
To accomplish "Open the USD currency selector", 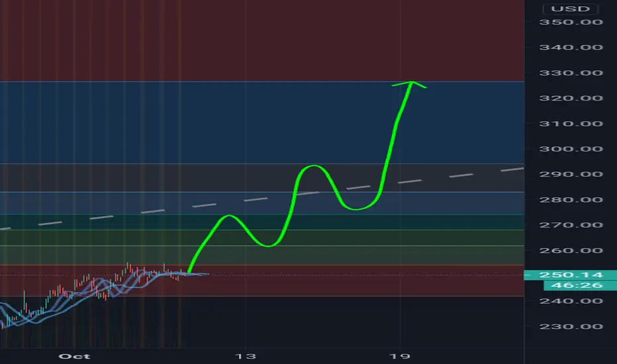I will coord(570,9).
